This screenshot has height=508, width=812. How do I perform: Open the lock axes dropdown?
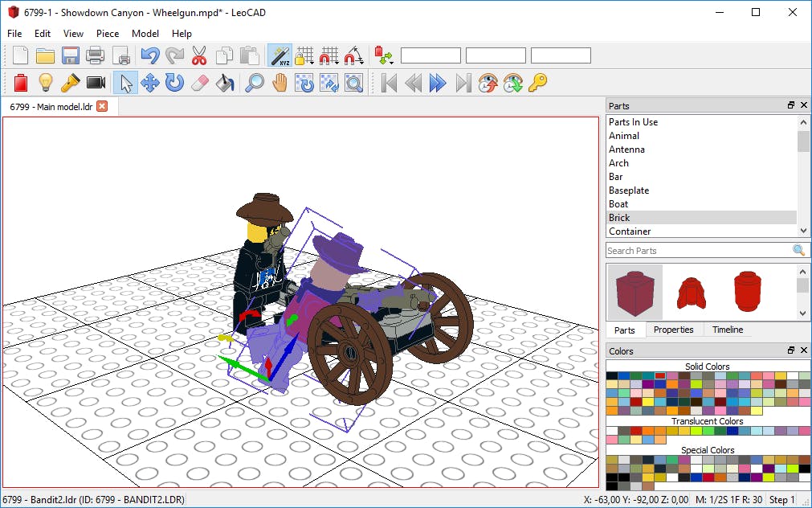304,55
